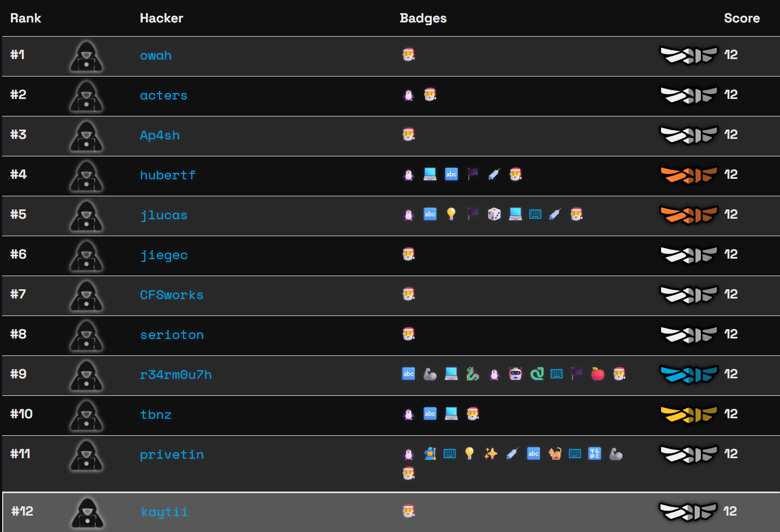Go to serioton's profile page
This screenshot has height=532, width=780.
click(172, 335)
